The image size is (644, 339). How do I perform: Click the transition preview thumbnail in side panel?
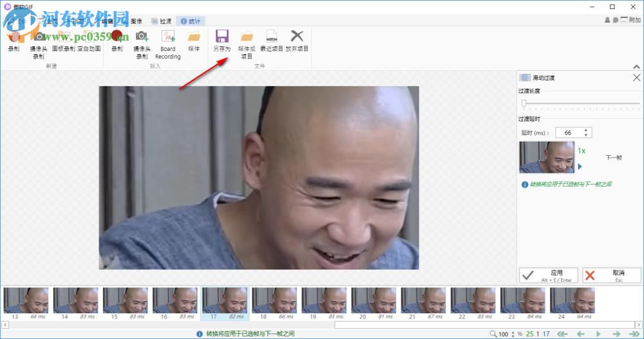tap(547, 157)
